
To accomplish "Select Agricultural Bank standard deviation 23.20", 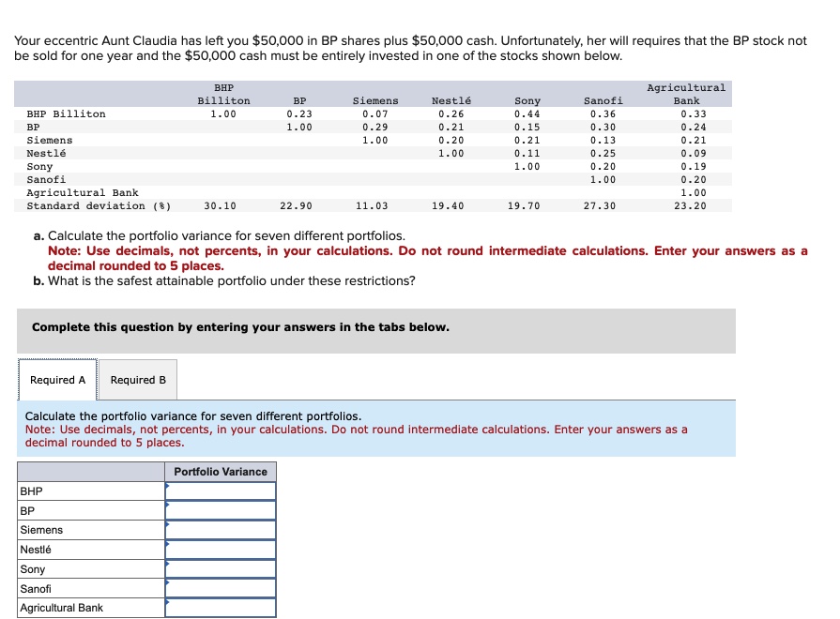I will point(690,206).
